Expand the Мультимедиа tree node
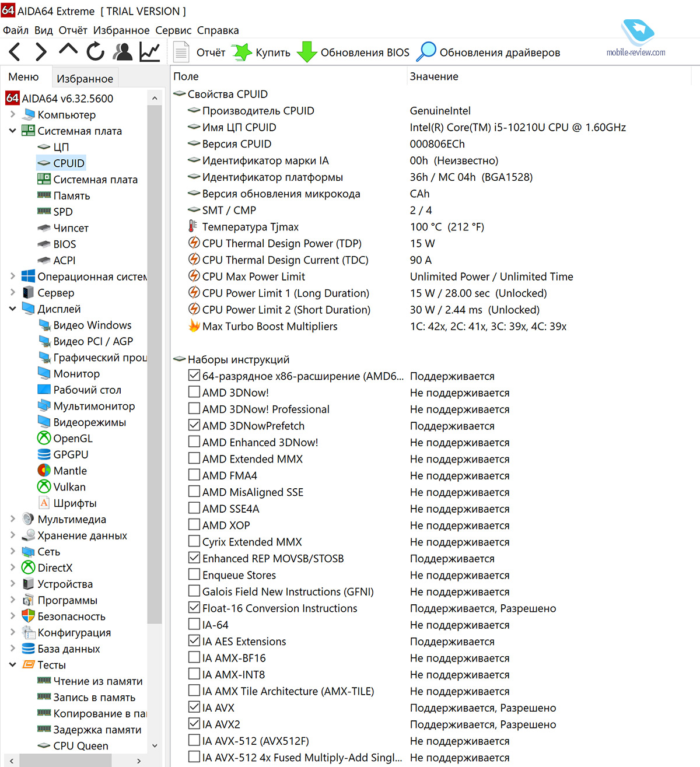This screenshot has height=767, width=700. point(13,519)
